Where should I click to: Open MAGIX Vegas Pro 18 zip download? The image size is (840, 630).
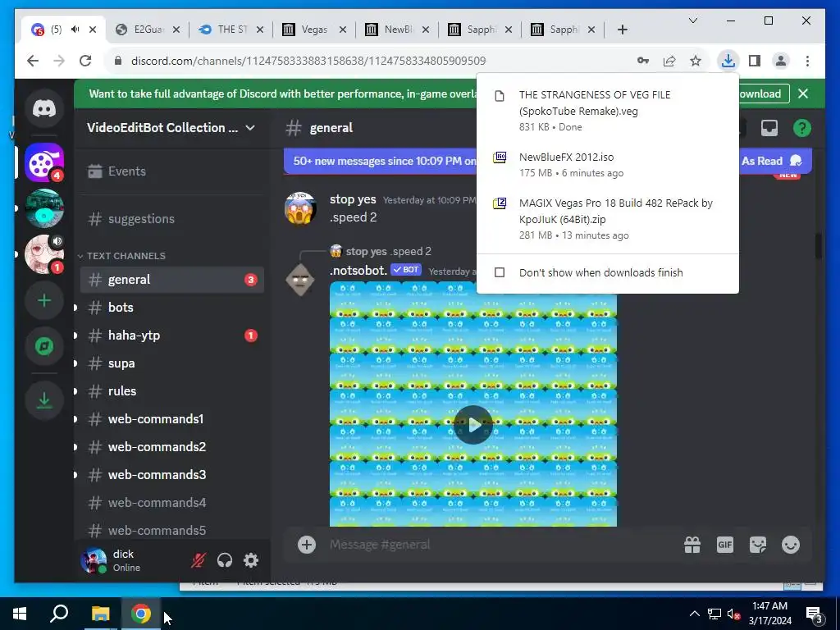point(608,218)
